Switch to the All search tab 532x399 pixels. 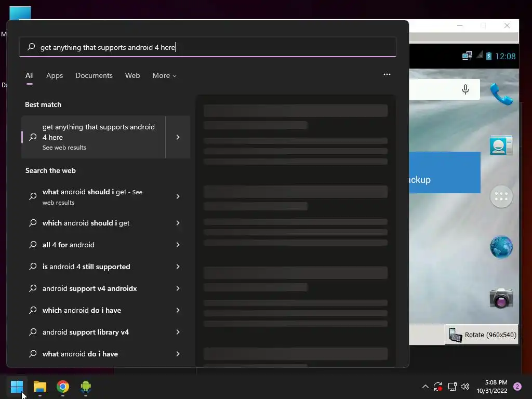[x=30, y=75]
